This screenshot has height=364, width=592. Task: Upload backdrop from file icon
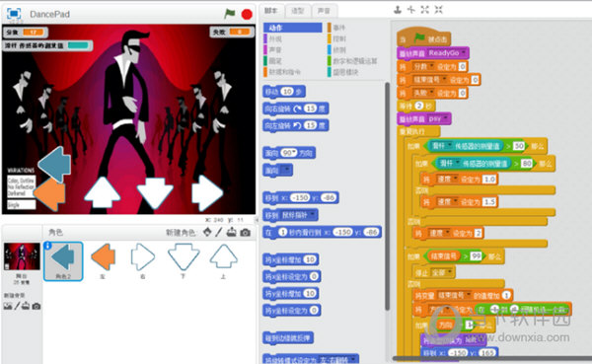tap(26, 306)
